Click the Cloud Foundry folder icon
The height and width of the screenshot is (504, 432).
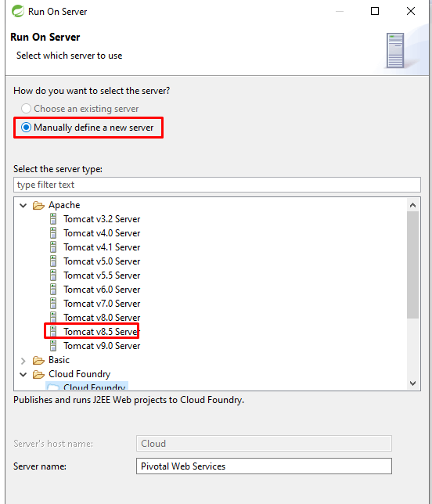pyautogui.click(x=38, y=374)
